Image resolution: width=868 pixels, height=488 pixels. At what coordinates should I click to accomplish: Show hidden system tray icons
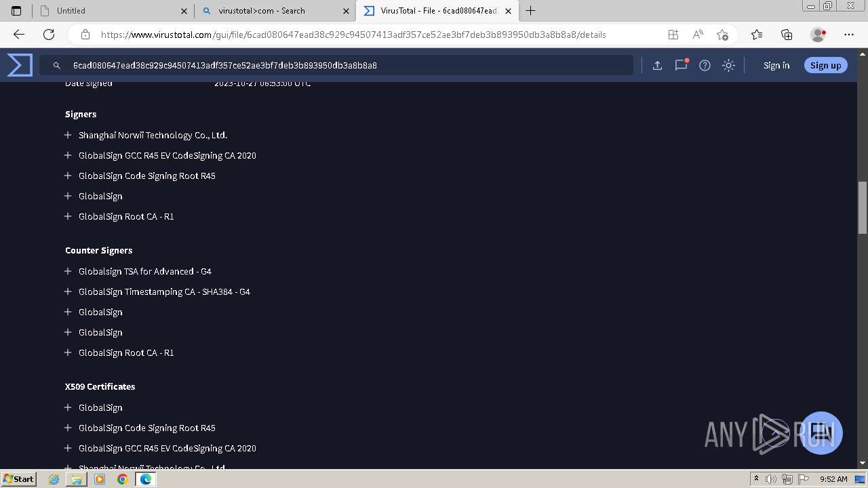point(756,479)
